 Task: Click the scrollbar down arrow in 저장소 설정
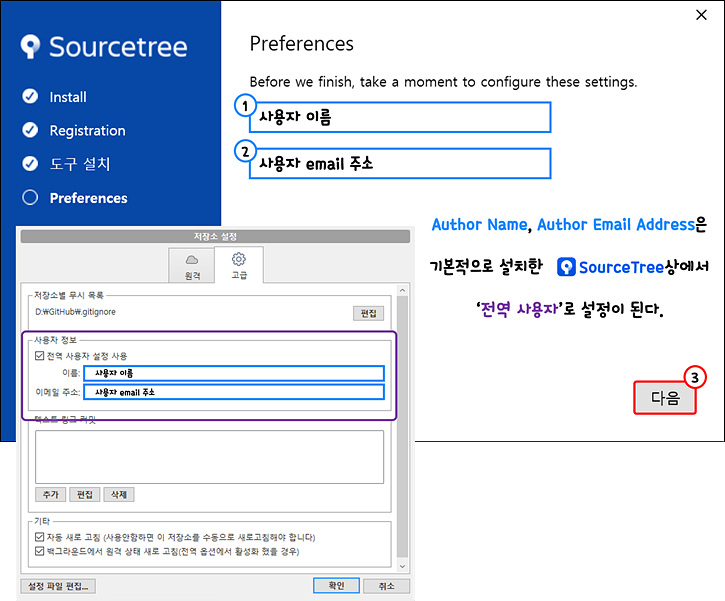pyautogui.click(x=402, y=566)
